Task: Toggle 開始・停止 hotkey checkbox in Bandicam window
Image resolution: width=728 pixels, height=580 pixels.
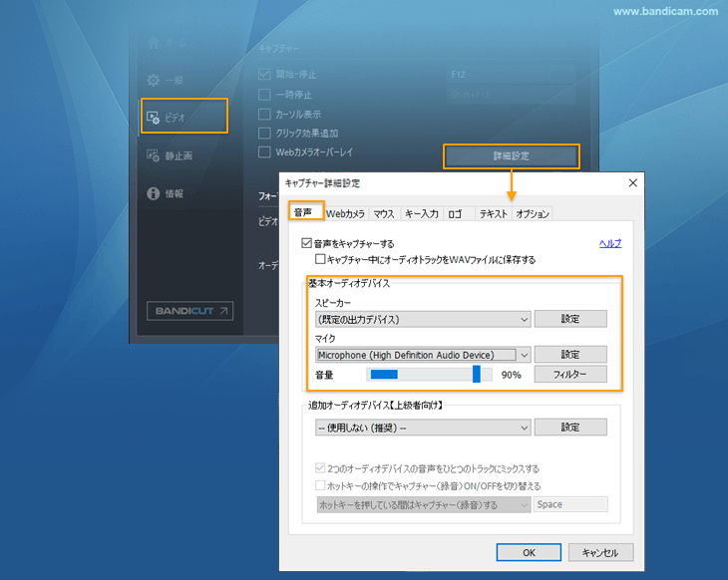Action: click(264, 74)
